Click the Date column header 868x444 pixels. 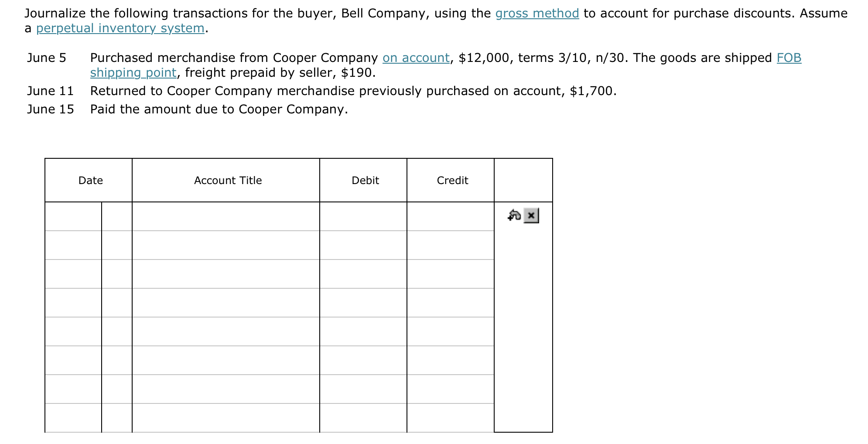(x=89, y=180)
